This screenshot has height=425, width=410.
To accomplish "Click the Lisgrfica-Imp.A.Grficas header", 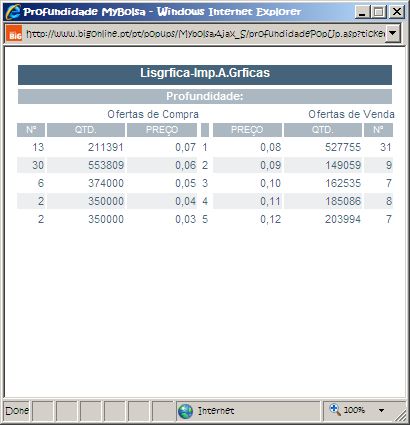I will (205, 75).
